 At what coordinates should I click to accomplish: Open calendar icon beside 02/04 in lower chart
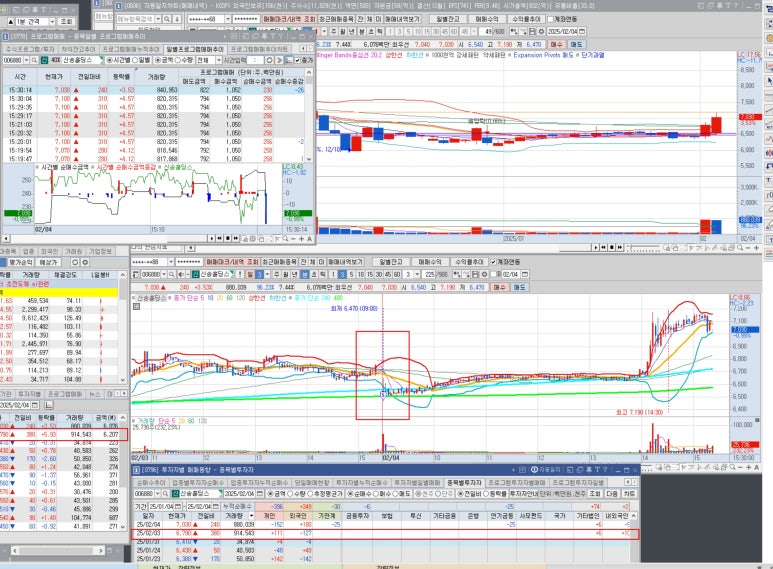(x=526, y=274)
